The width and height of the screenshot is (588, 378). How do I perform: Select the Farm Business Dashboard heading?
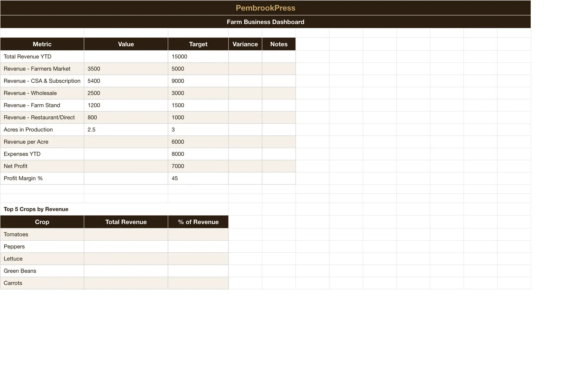click(x=265, y=22)
